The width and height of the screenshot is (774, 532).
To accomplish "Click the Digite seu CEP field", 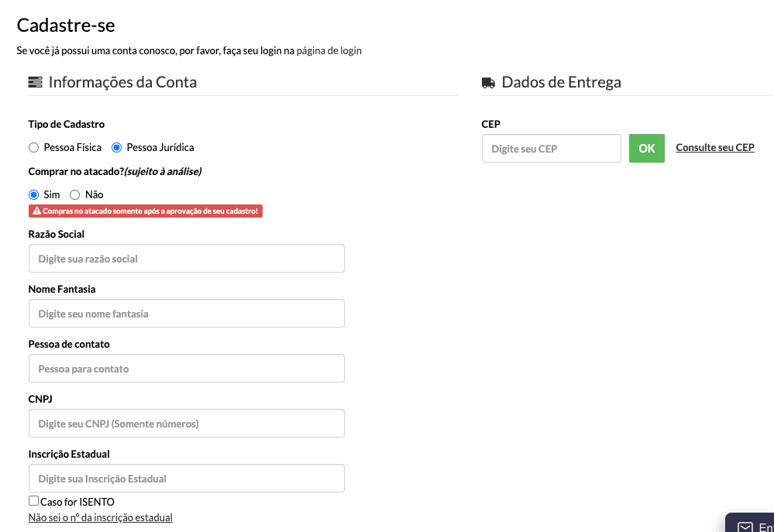I will point(552,148).
